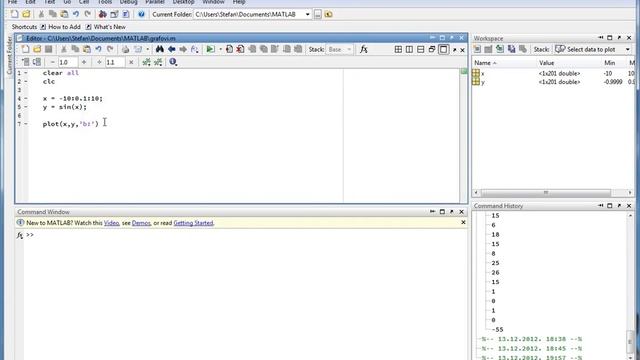Undo using the main toolbar icon
Viewport: 640px width, 360px height.
point(76,14)
